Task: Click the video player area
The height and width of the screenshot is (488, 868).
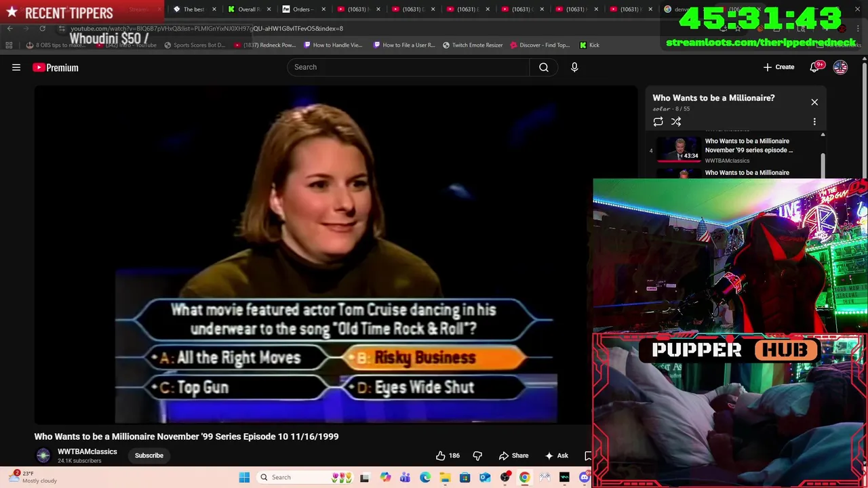Action: 336,254
